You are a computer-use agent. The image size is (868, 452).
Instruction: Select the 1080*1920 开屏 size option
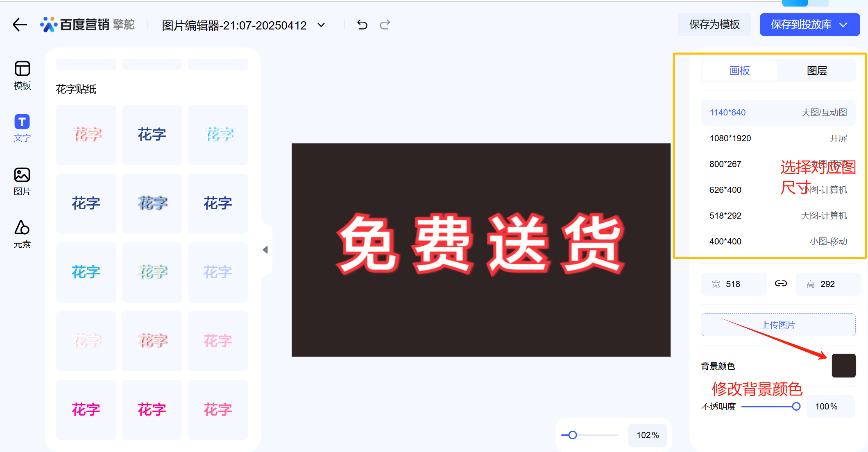click(x=778, y=138)
